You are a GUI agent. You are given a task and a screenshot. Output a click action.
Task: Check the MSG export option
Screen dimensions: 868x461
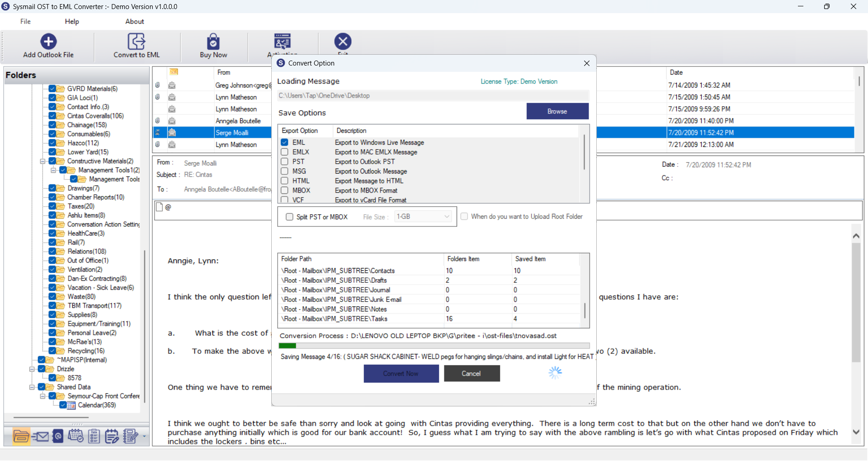285,171
